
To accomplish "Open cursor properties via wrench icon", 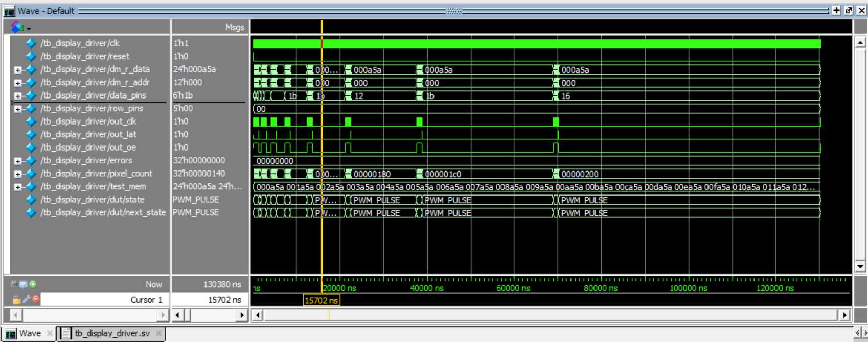I will [x=26, y=299].
